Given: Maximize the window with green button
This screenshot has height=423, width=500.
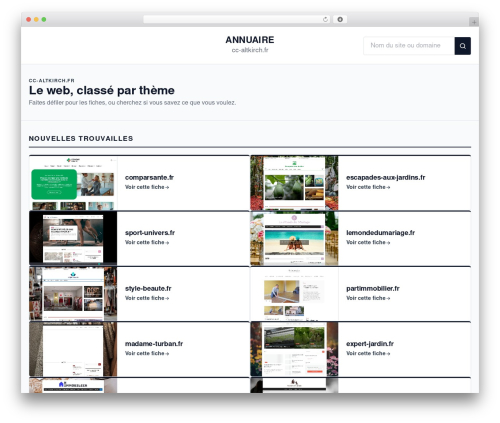Looking at the screenshot, I should tap(44, 20).
